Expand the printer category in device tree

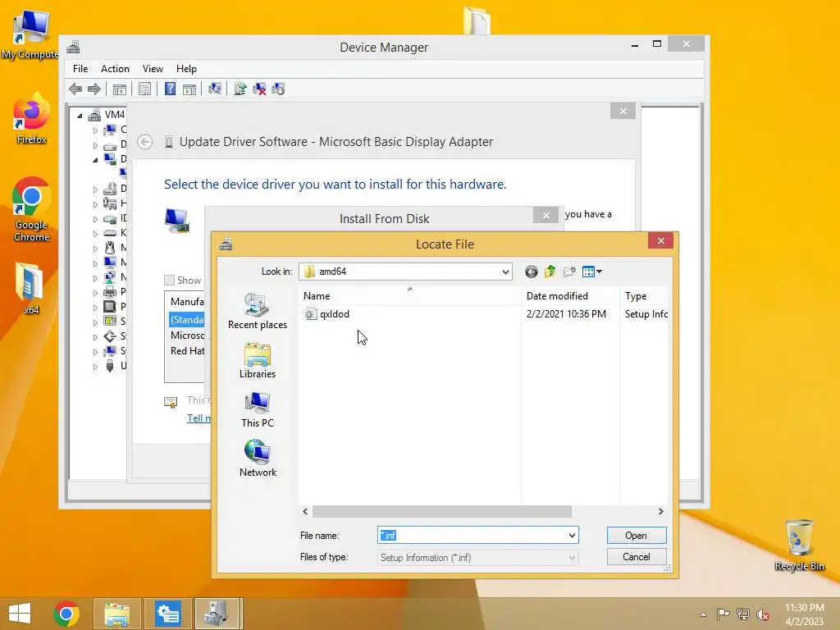pyautogui.click(x=95, y=293)
